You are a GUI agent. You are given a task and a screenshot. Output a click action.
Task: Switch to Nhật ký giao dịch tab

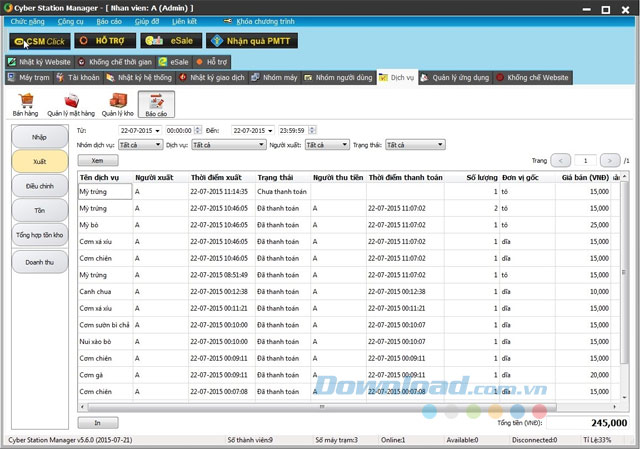[x=214, y=77]
